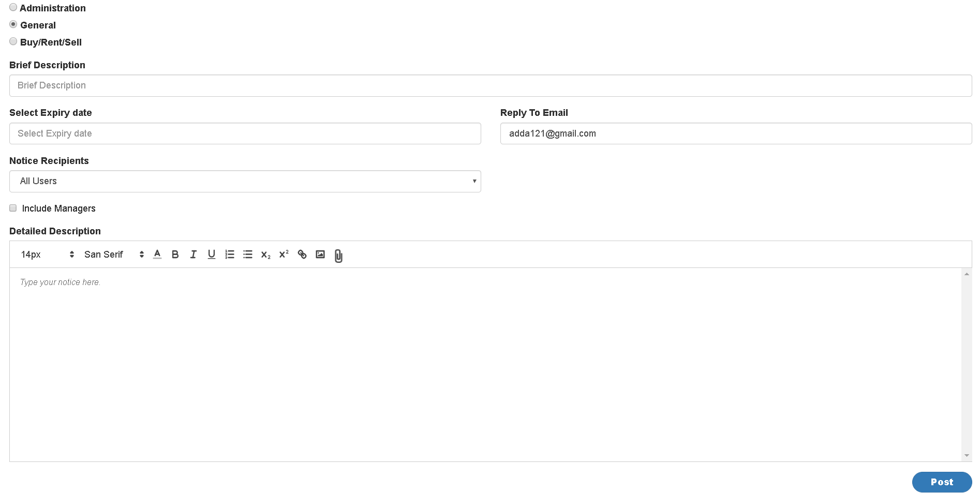980x493 pixels.
Task: Enable the Include Managers checkbox
Action: (13, 208)
